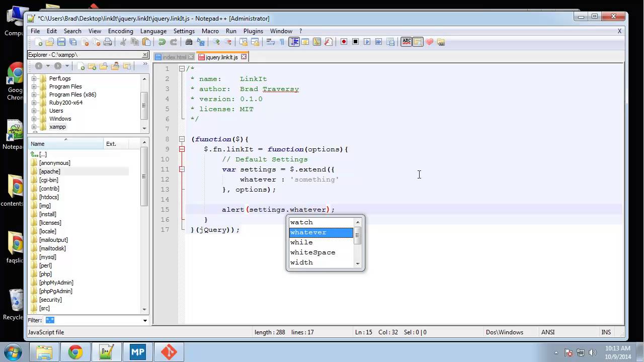This screenshot has height=362, width=644.
Task: Collapse fold marker at line 8
Action: click(182, 139)
